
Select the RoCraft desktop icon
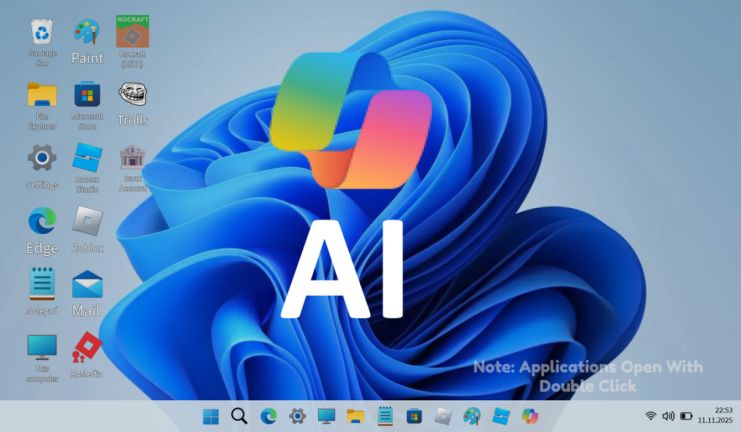click(x=132, y=31)
